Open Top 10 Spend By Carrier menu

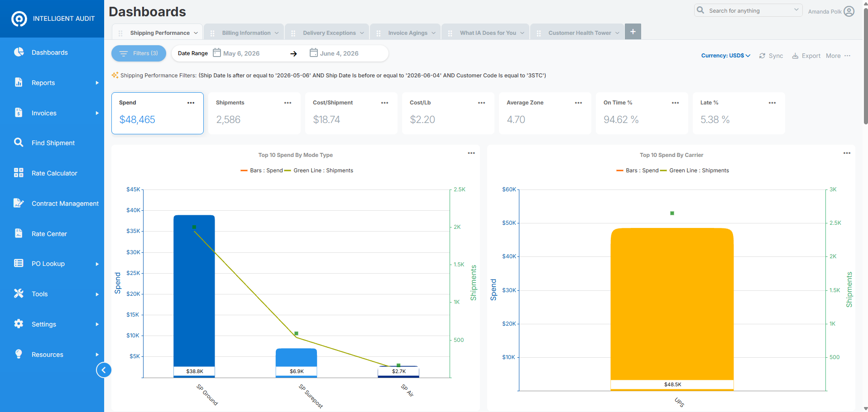click(847, 153)
